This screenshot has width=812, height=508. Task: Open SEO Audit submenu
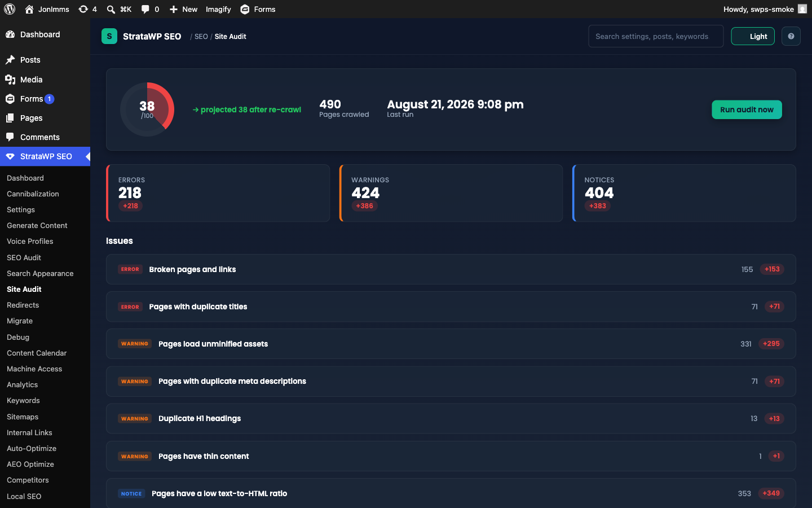(x=24, y=257)
